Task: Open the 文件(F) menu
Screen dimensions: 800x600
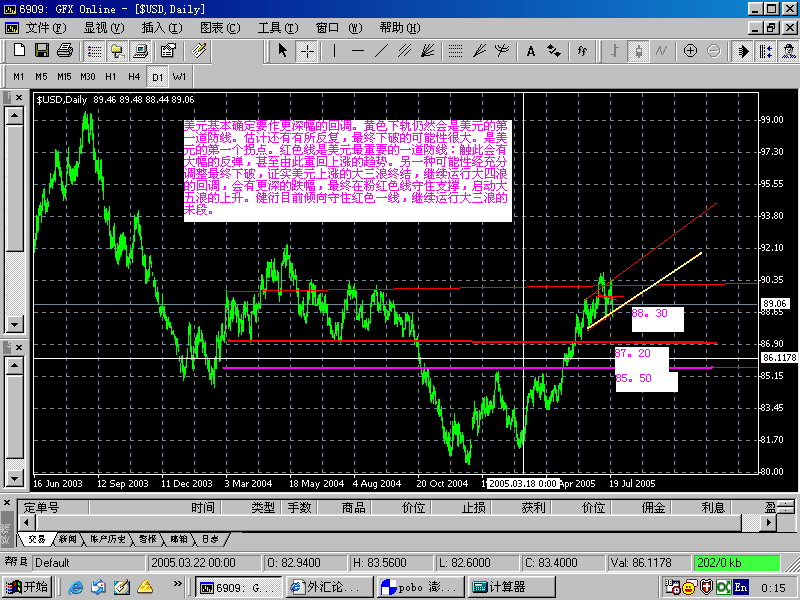Action: tap(46, 28)
